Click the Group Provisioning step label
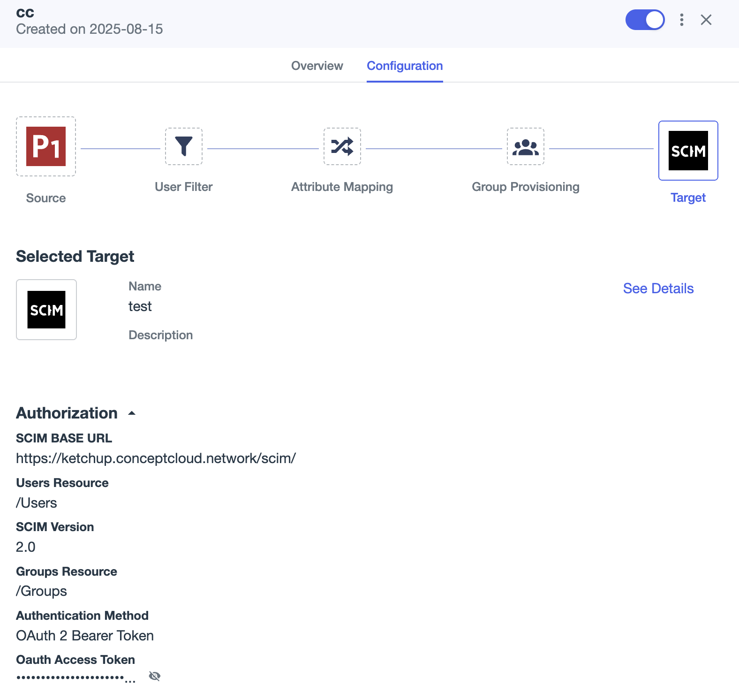Viewport: 739px width, 700px height. click(526, 187)
